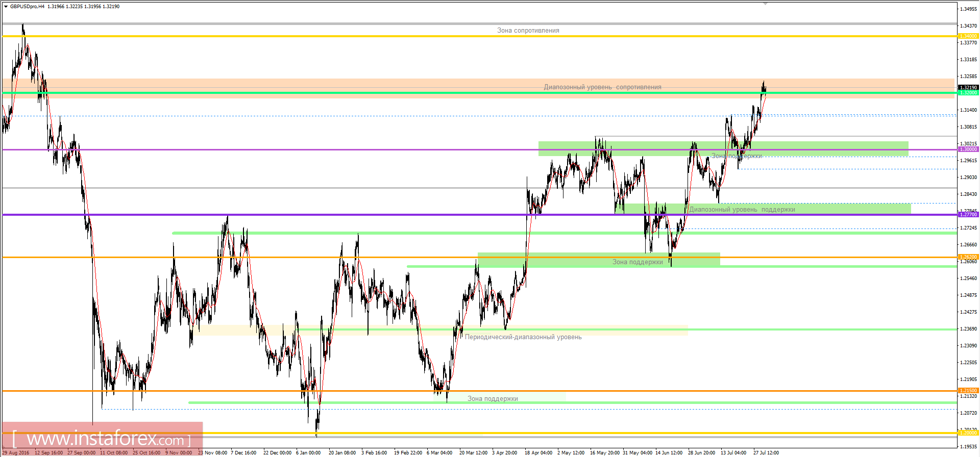Click the yellow 1.20000 price tag
This screenshot has height=457, width=980.
[x=968, y=433]
